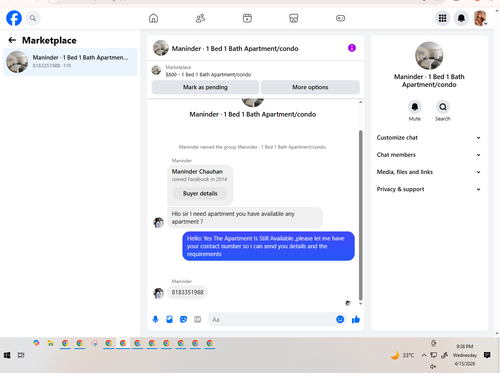
Task: Open the Facebook logo home link
Action: coord(14,18)
